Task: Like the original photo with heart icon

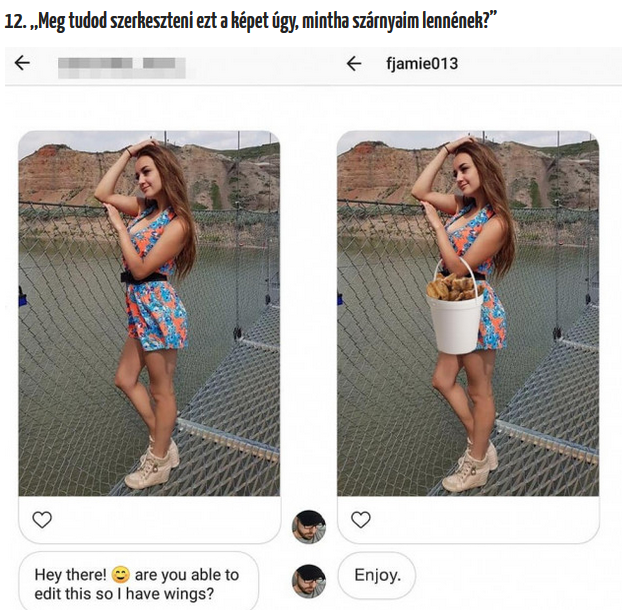Action: click(42, 520)
